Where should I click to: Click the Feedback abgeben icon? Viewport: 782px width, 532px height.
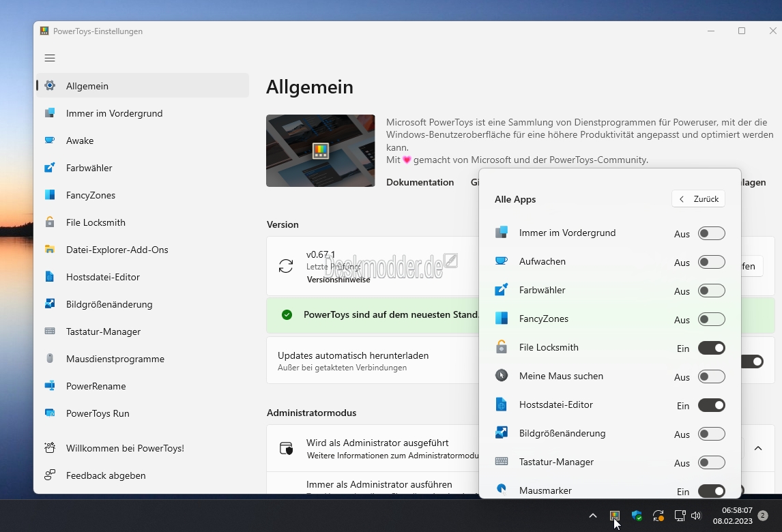pos(50,475)
